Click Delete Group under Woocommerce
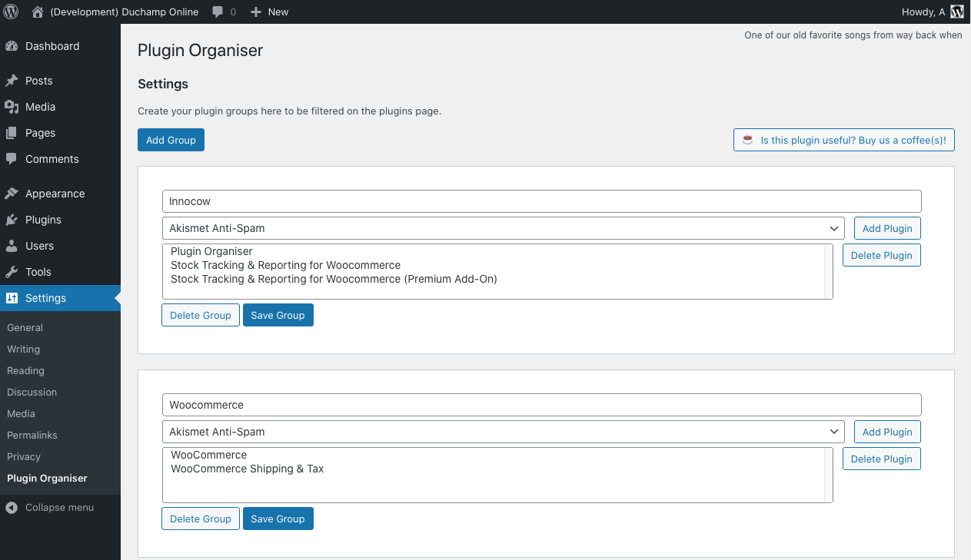The height and width of the screenshot is (560, 971). (x=201, y=519)
